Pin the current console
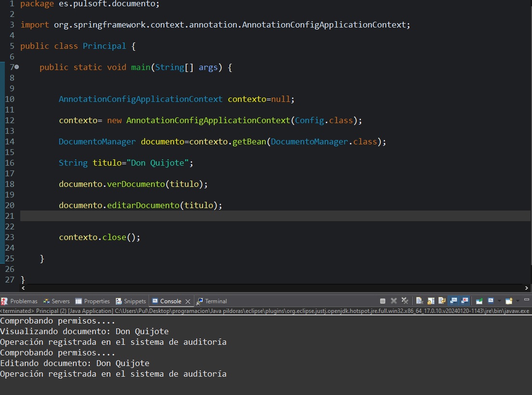Image resolution: width=532 pixels, height=395 pixels. click(x=479, y=301)
